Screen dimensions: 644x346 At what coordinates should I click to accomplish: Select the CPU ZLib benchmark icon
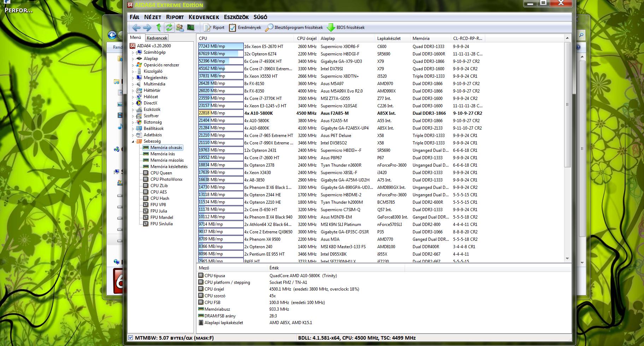coord(146,186)
